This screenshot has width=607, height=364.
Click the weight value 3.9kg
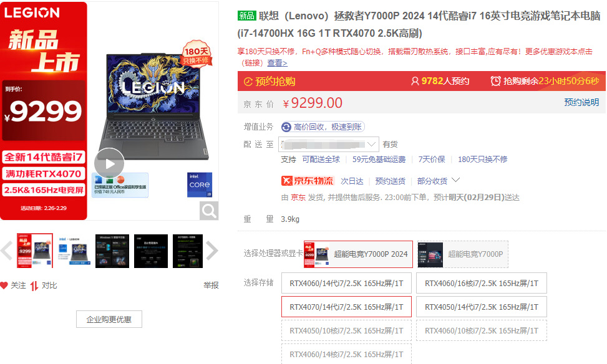point(290,219)
